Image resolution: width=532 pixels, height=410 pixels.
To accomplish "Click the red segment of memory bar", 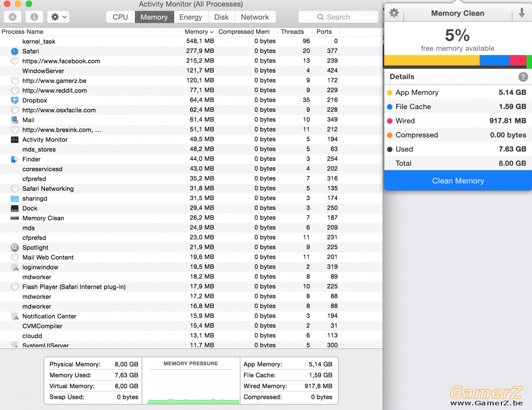I will [x=518, y=60].
